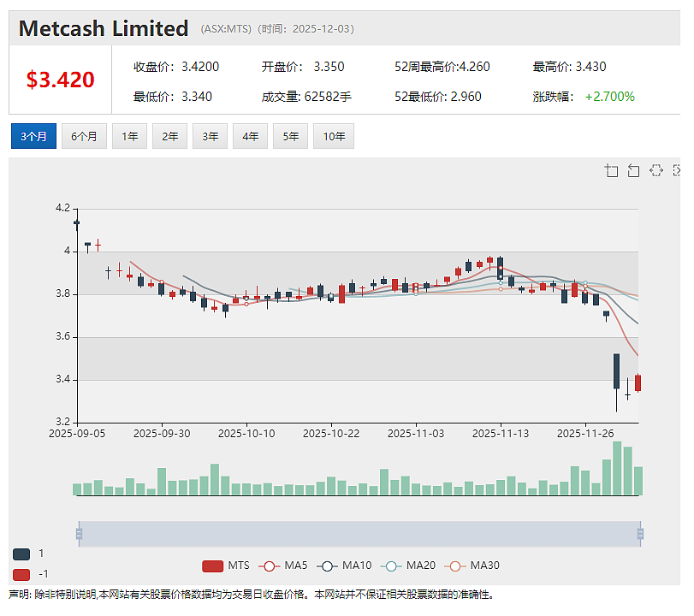
Task: Click the (ASX:MTS) ticker text
Action: (226, 29)
